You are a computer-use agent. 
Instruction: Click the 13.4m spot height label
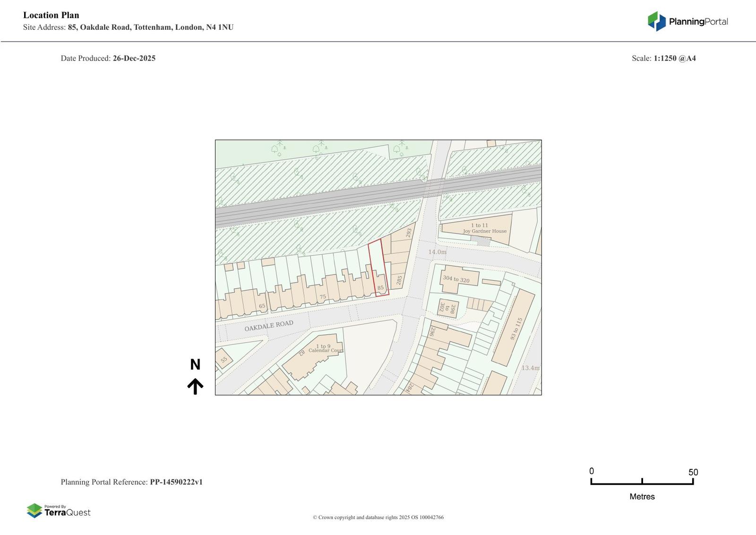coord(530,368)
